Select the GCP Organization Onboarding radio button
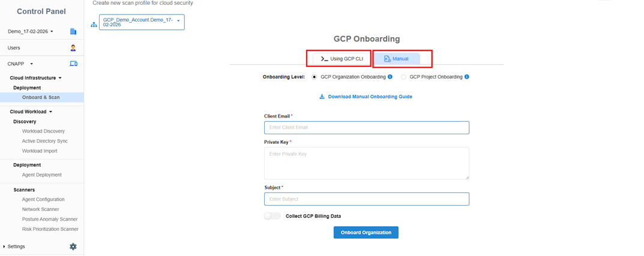644x256 pixels. click(x=315, y=77)
